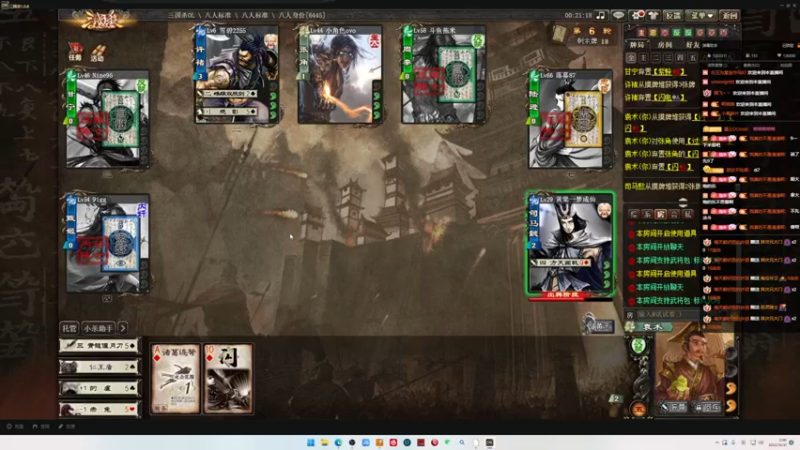Select the dead 甄姬 player card
The width and height of the screenshot is (800, 450).
[108, 243]
